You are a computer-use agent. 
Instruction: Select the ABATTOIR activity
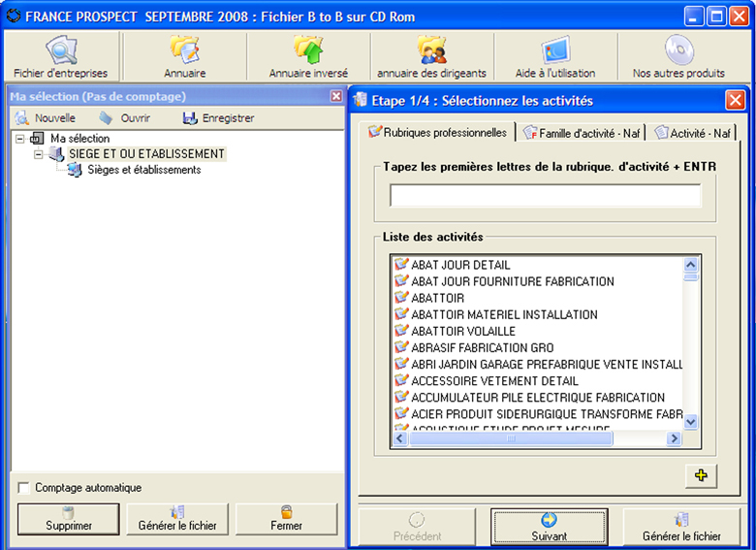438,298
